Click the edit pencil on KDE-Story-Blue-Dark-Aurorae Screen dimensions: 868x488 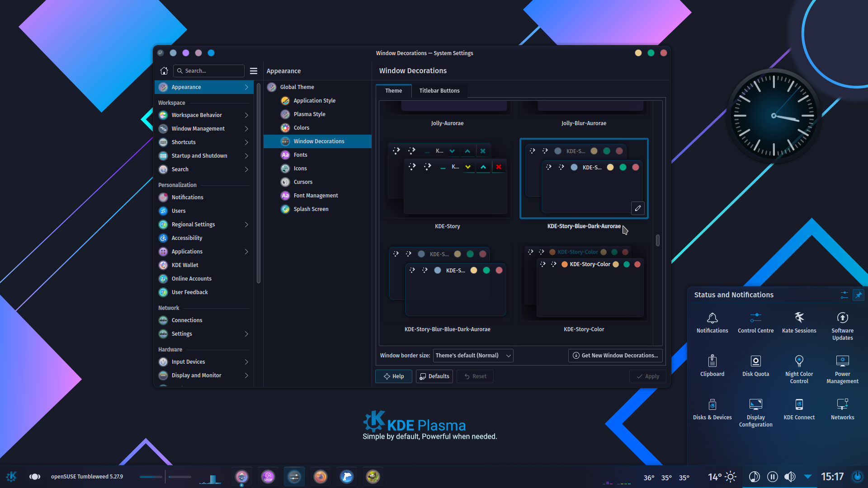[x=637, y=208]
